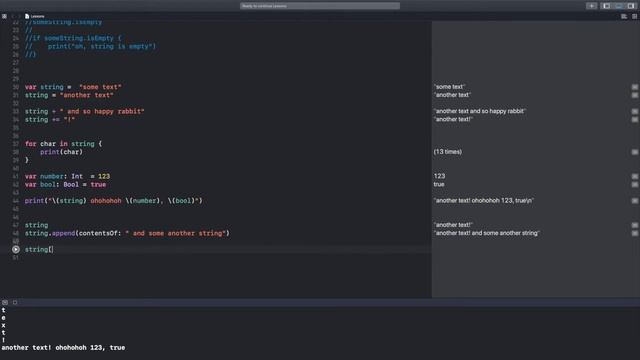Show inline result for line 34 "another text!"
Screen dimensions: 640x360
[635, 120]
